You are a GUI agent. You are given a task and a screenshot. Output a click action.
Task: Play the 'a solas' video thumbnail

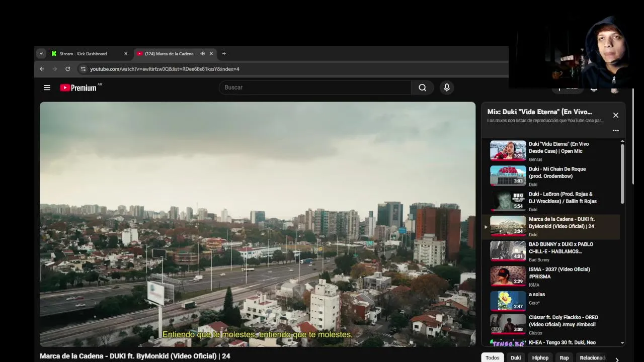click(508, 301)
